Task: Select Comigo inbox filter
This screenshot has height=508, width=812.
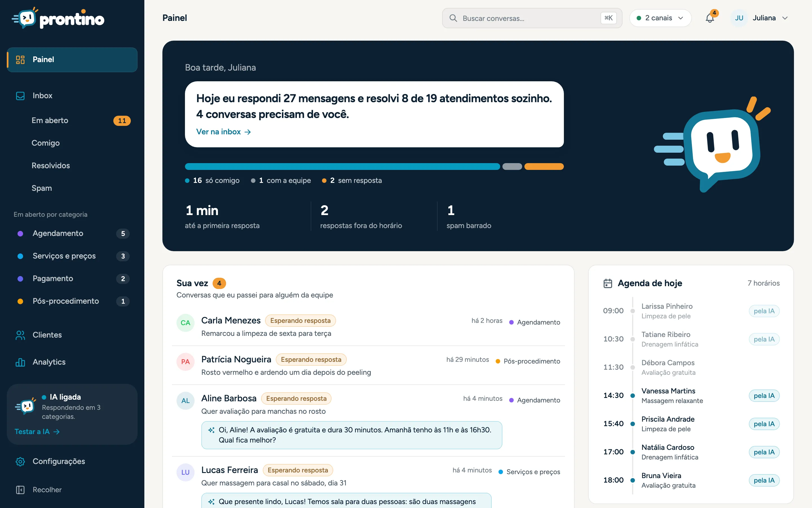Action: [x=72, y=143]
